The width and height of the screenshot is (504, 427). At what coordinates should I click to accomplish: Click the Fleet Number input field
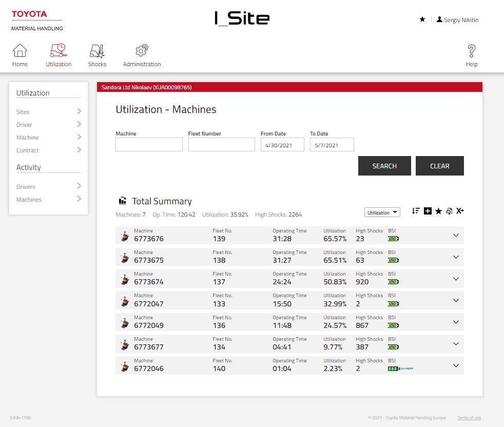222,144
